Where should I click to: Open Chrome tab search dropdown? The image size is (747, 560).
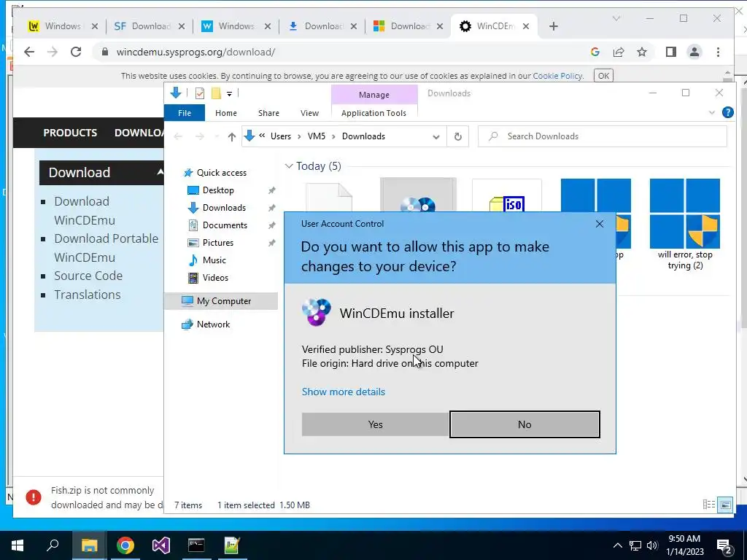pyautogui.click(x=616, y=18)
